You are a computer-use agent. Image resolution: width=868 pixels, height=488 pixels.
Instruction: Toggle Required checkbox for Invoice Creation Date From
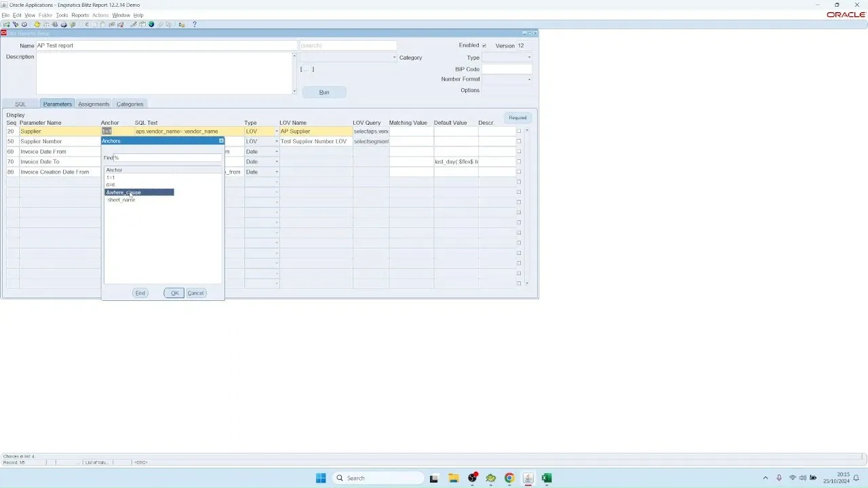pyautogui.click(x=519, y=172)
